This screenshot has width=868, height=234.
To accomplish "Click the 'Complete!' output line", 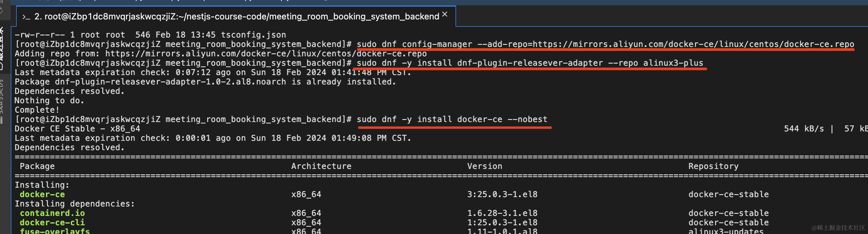I will pos(37,110).
